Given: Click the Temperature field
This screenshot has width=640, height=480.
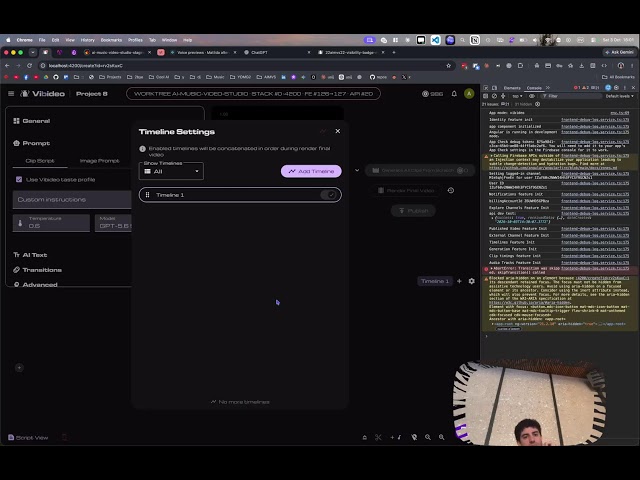Looking at the screenshot, I should 51,223.
